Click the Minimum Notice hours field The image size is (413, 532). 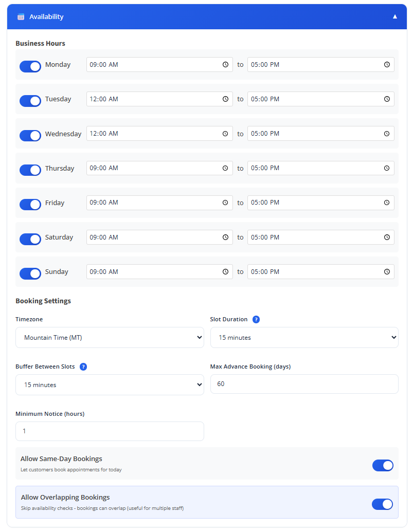click(110, 431)
